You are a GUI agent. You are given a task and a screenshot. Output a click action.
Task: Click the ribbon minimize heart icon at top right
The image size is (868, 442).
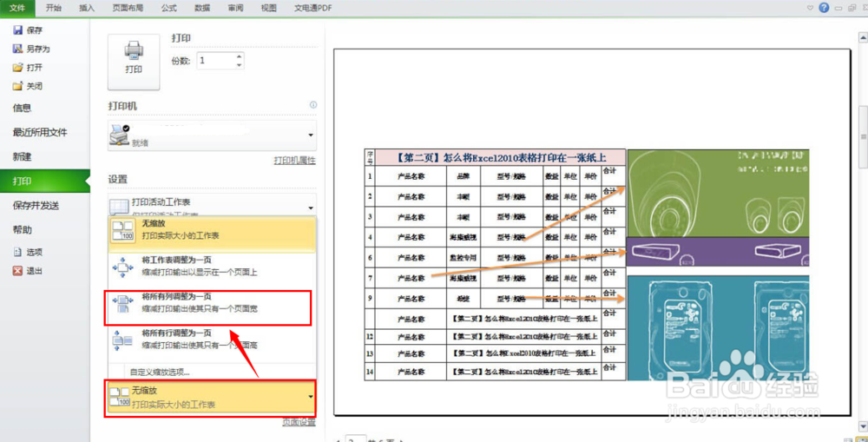pyautogui.click(x=811, y=8)
